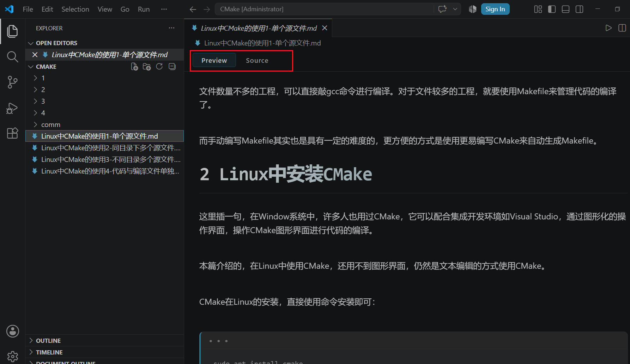
Task: Open Linux中CMake的使用3 markdown file
Action: pos(105,159)
